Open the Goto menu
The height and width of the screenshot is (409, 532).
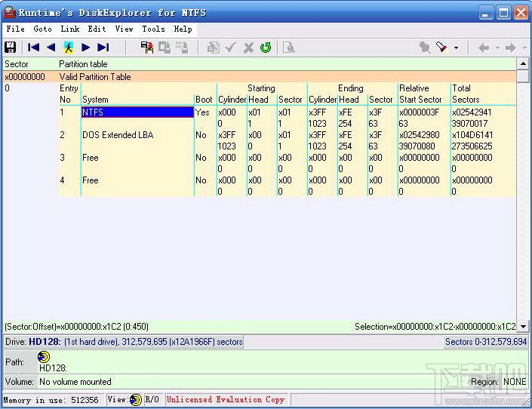point(43,29)
